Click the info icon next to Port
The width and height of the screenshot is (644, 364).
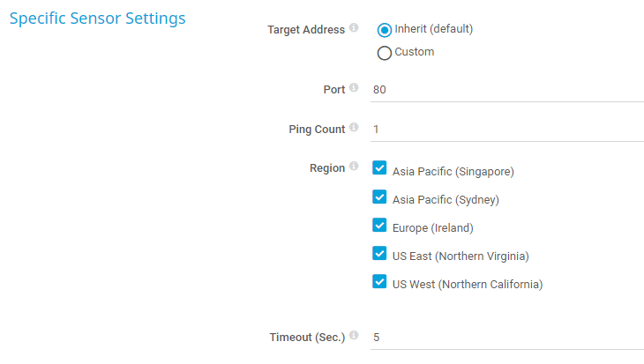point(354,88)
